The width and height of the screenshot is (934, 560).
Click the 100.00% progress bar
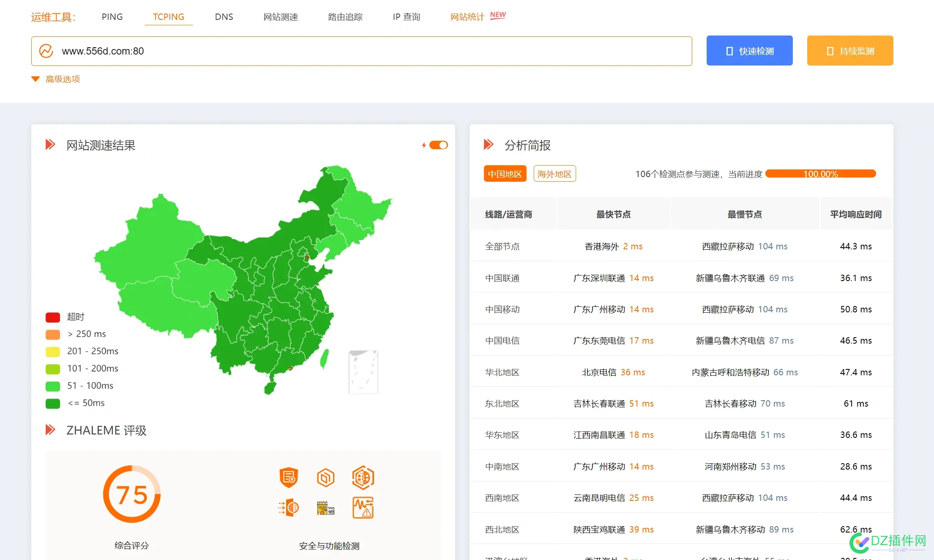tap(820, 173)
